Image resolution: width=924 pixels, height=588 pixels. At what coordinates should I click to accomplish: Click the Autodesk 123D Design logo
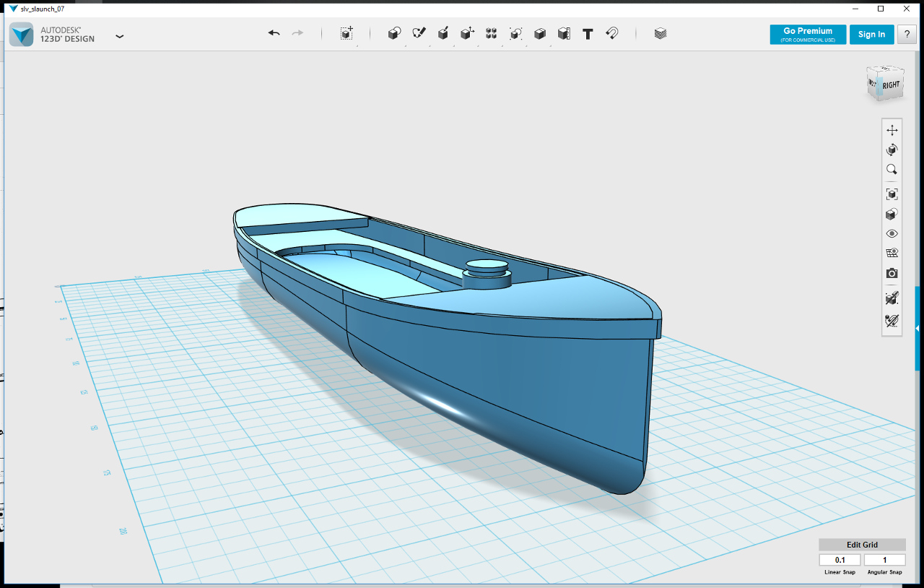click(x=22, y=35)
